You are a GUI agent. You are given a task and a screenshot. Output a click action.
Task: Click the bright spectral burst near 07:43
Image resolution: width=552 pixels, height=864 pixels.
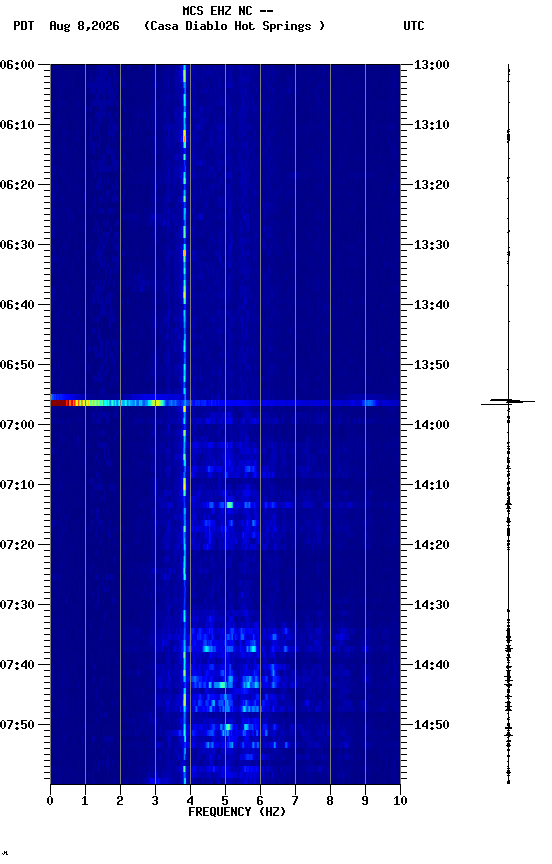click(x=220, y=685)
